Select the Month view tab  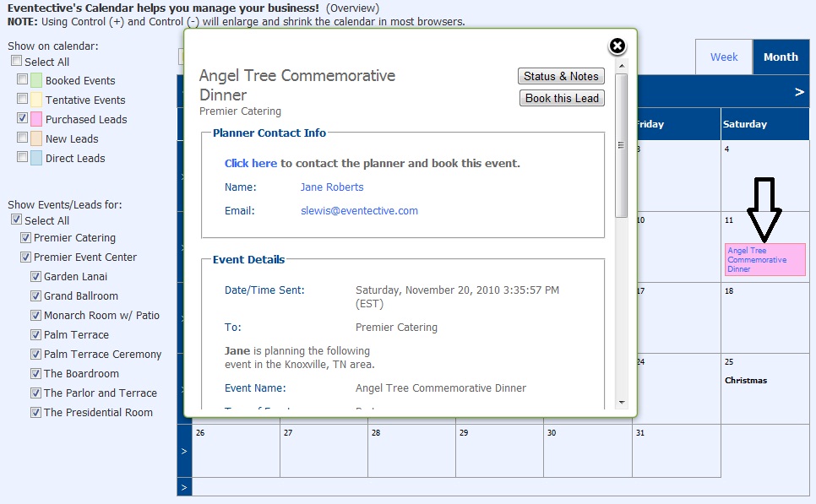[x=780, y=57]
